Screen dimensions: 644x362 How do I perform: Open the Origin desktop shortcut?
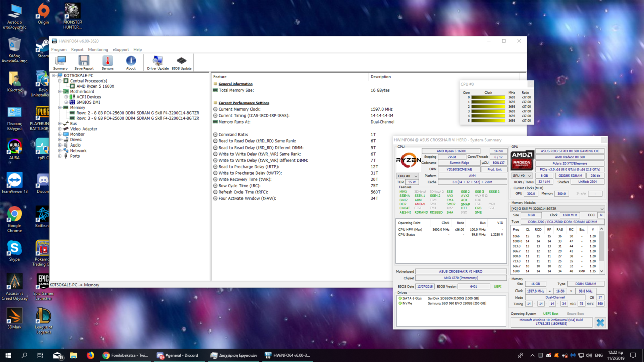coord(43,14)
